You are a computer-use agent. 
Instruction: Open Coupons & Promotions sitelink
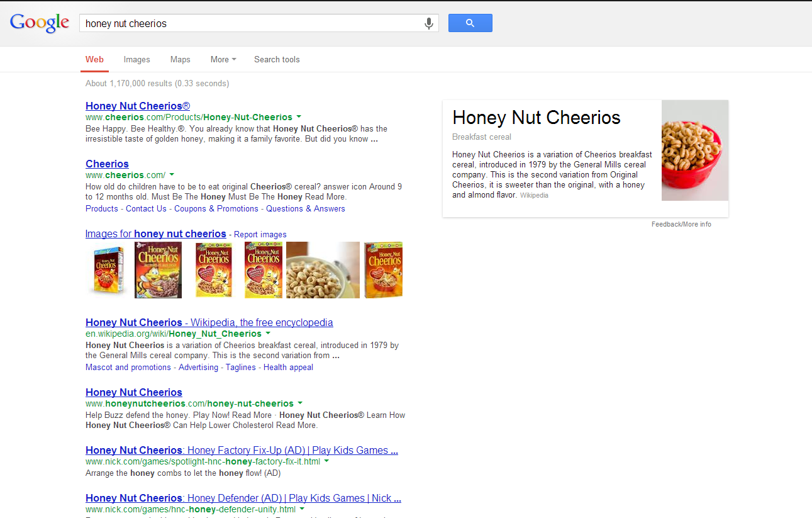pos(216,209)
